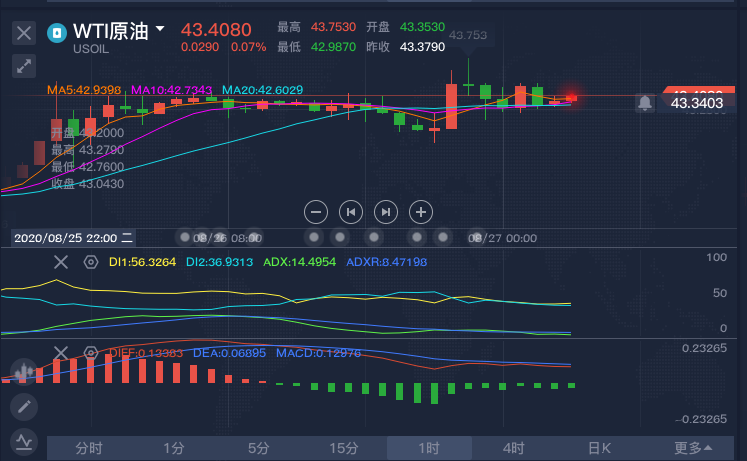Select the 日K daily chart tab
Screen dimensions: 747x461
pos(599,448)
